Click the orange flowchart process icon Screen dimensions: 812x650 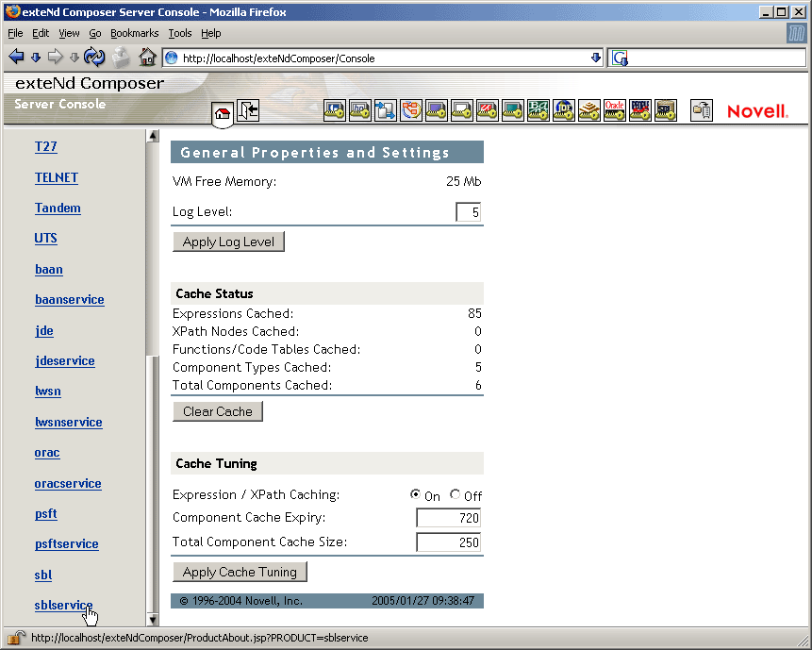click(410, 110)
